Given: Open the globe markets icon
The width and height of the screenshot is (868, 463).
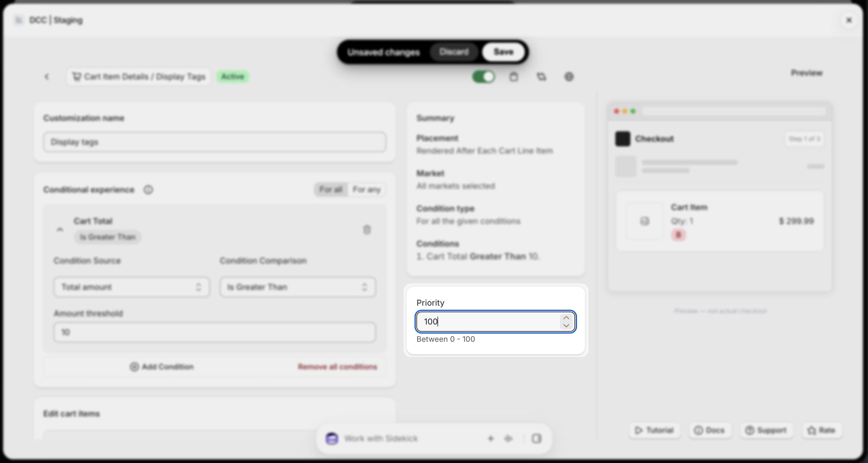Looking at the screenshot, I should (569, 77).
